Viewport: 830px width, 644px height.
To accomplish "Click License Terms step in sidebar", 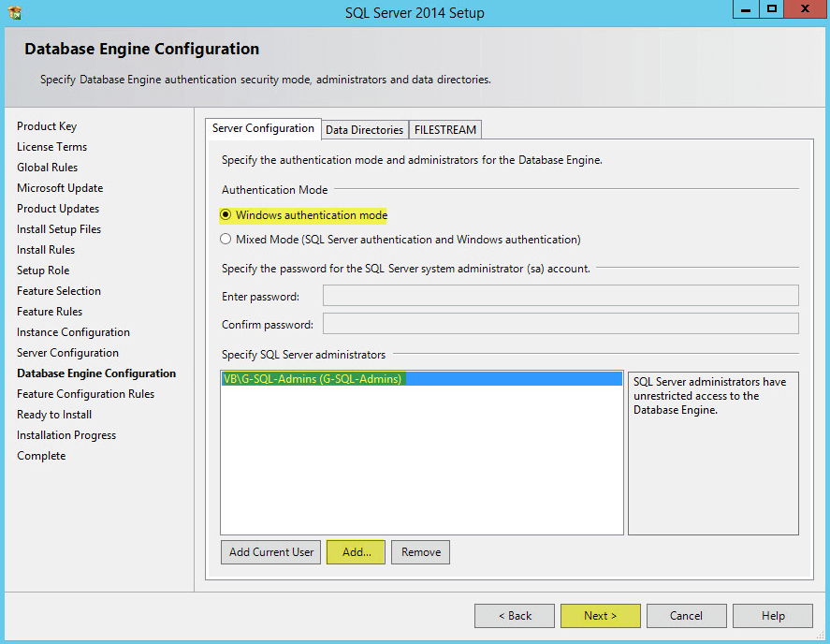I will 51,147.
